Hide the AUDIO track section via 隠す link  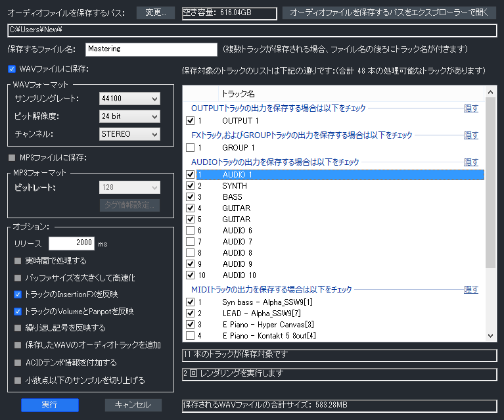coord(471,162)
